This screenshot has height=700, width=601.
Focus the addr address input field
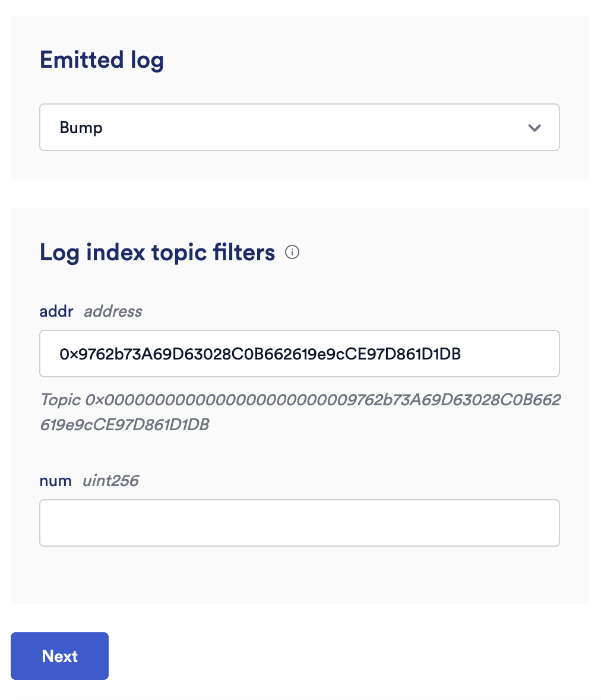coord(299,354)
